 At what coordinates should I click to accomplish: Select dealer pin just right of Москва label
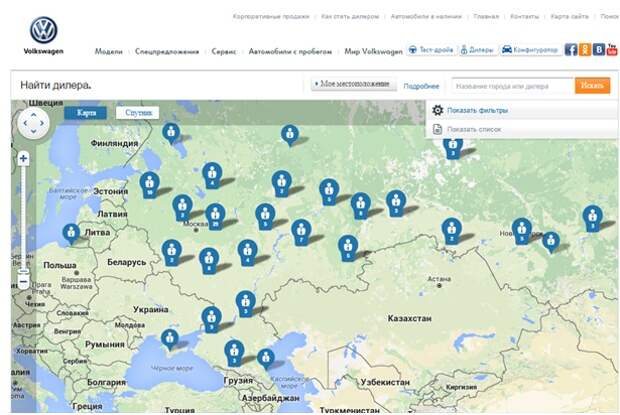(x=215, y=216)
